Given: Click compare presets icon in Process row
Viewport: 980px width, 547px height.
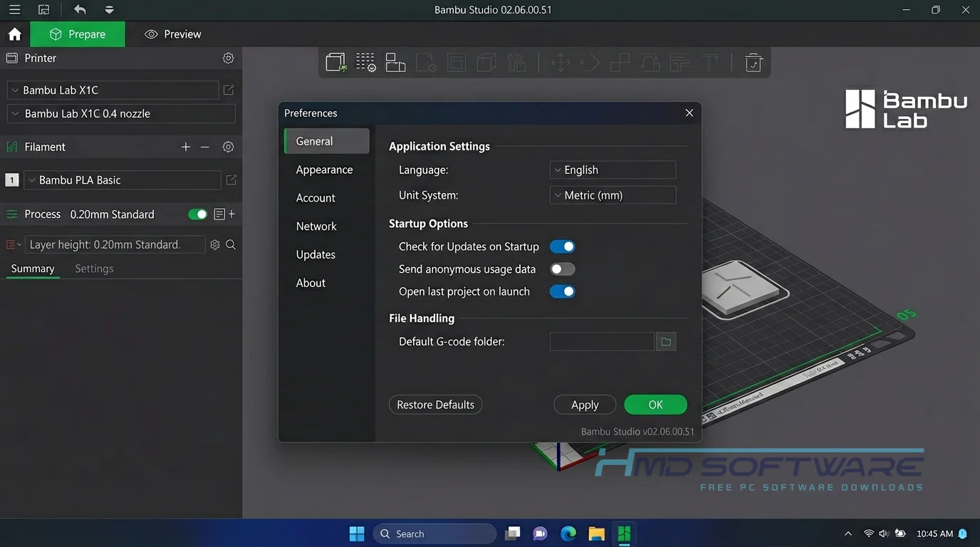Looking at the screenshot, I should click(x=219, y=214).
